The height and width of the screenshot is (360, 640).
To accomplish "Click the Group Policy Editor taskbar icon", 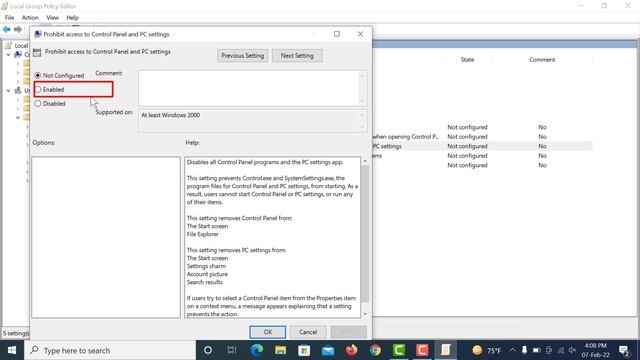I will [445, 350].
